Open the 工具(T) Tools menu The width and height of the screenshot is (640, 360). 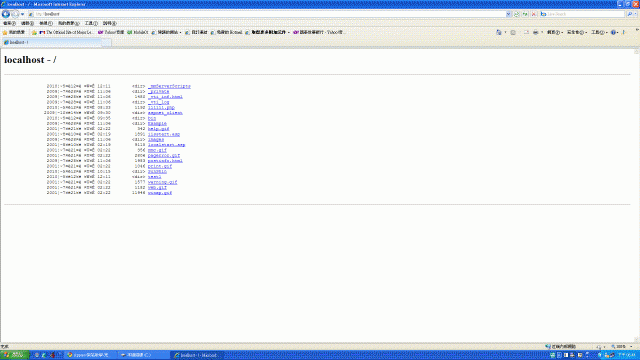tap(91, 23)
